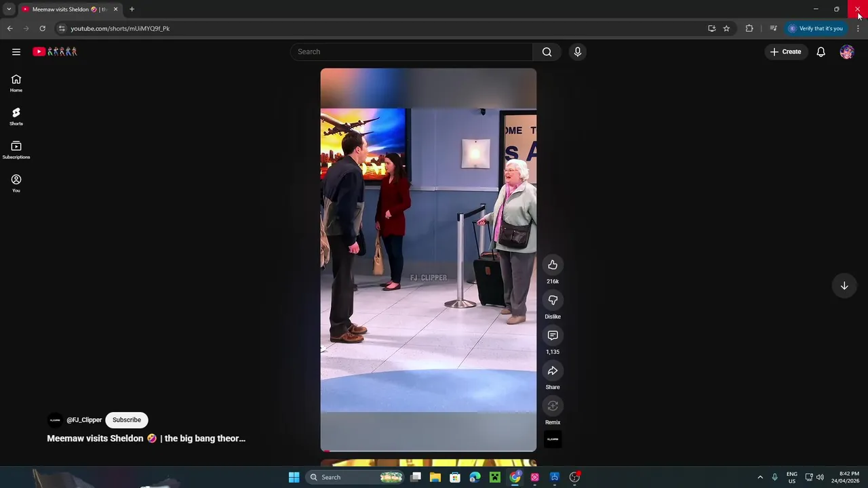
Task: Open the Meemaw visits Sheldon title text
Action: 146,439
